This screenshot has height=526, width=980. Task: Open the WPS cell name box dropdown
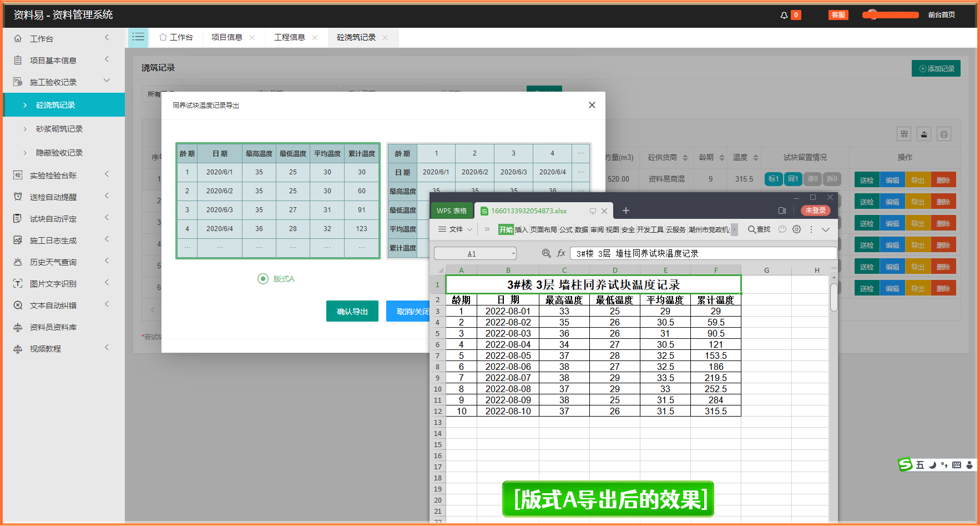click(x=513, y=254)
